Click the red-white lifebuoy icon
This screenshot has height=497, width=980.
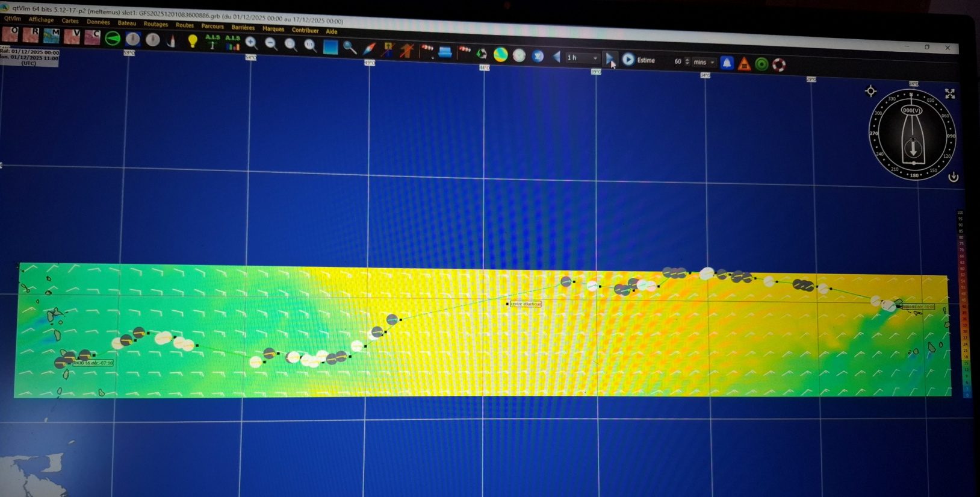point(779,64)
